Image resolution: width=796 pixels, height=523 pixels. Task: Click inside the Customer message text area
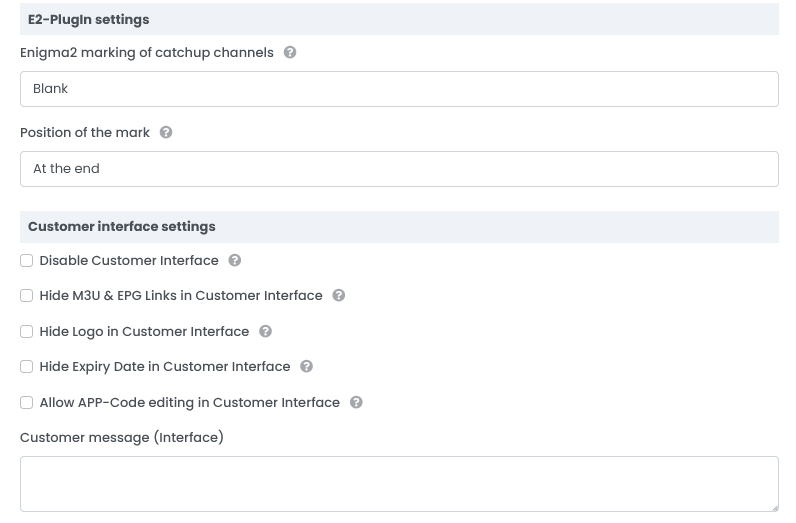[x=399, y=484]
